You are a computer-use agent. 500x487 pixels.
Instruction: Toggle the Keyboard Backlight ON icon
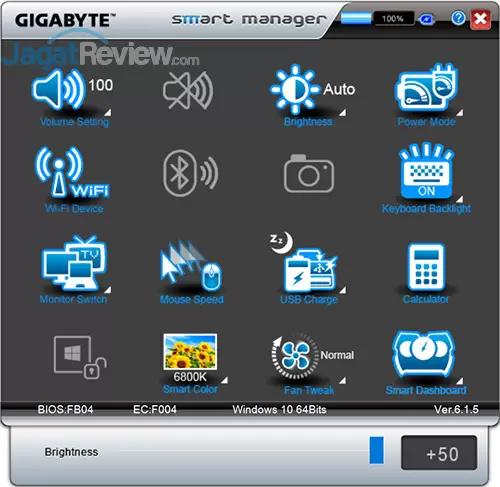pos(426,170)
